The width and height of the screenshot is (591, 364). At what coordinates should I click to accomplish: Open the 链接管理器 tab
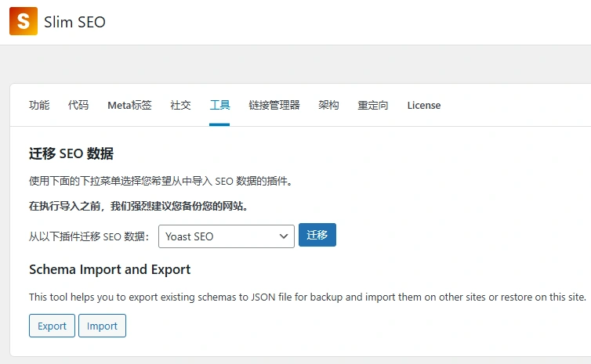click(274, 105)
